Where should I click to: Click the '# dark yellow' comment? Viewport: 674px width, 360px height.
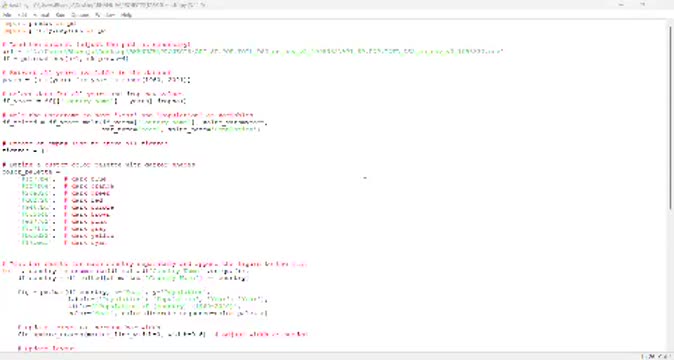(x=89, y=236)
